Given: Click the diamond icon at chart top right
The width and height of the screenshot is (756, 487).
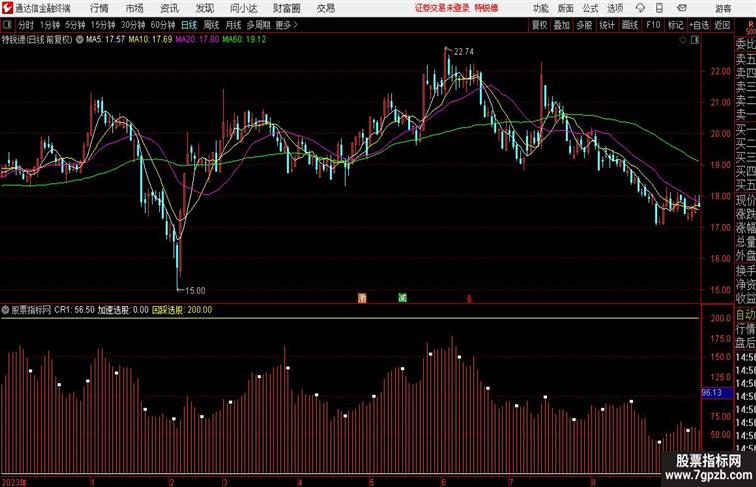Looking at the screenshot, I should point(683,40).
